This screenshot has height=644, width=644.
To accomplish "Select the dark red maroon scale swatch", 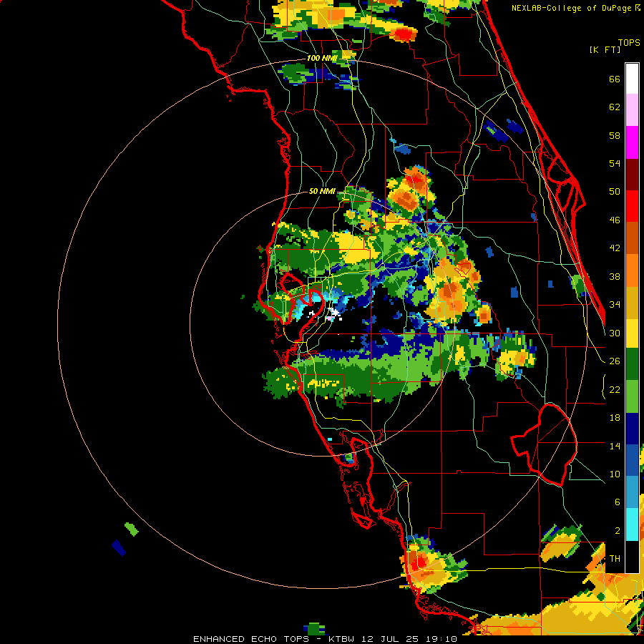I will pos(632,174).
